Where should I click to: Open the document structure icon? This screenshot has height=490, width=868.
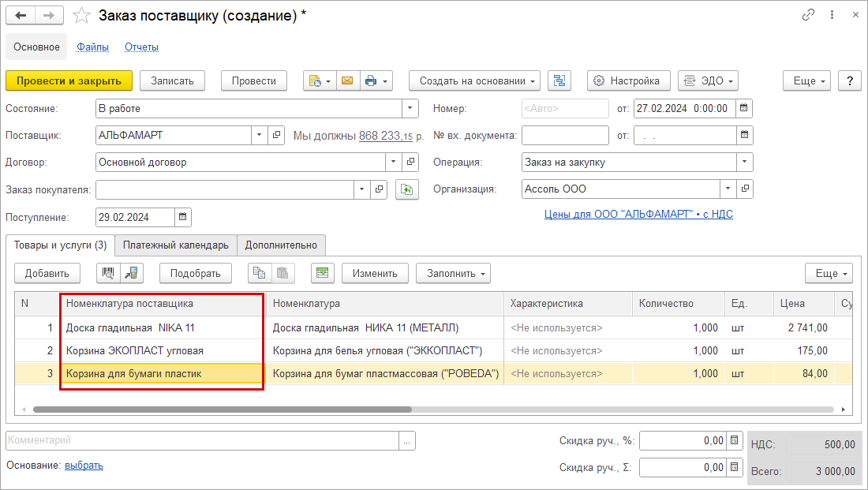click(559, 80)
